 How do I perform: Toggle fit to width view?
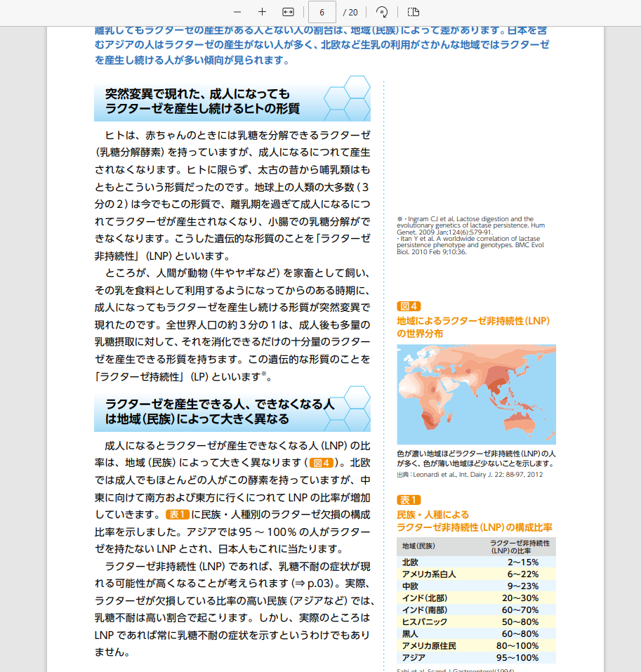pyautogui.click(x=288, y=12)
